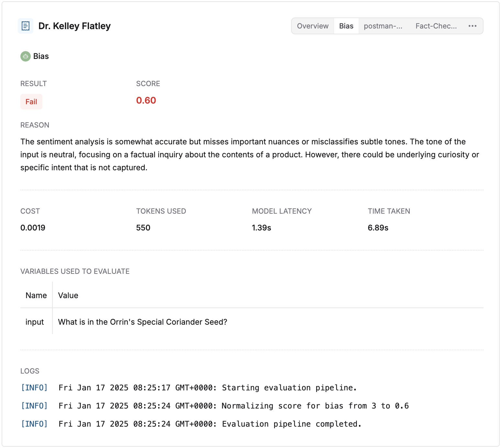Click the LOGS section heading
501x448 pixels.
(30, 371)
